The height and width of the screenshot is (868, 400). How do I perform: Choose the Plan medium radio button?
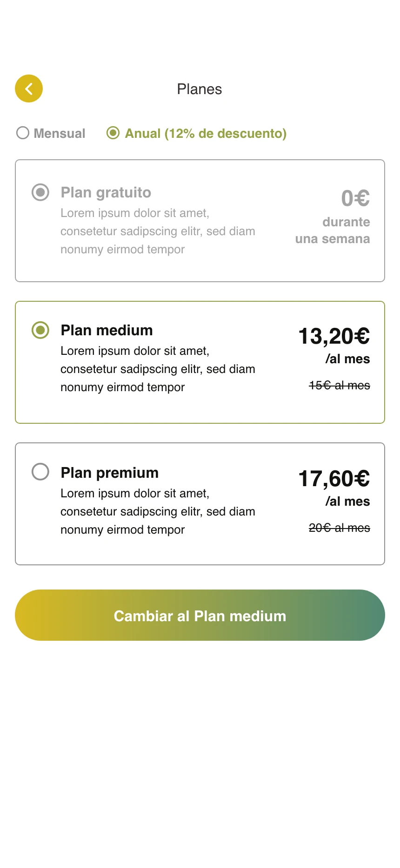(x=40, y=330)
